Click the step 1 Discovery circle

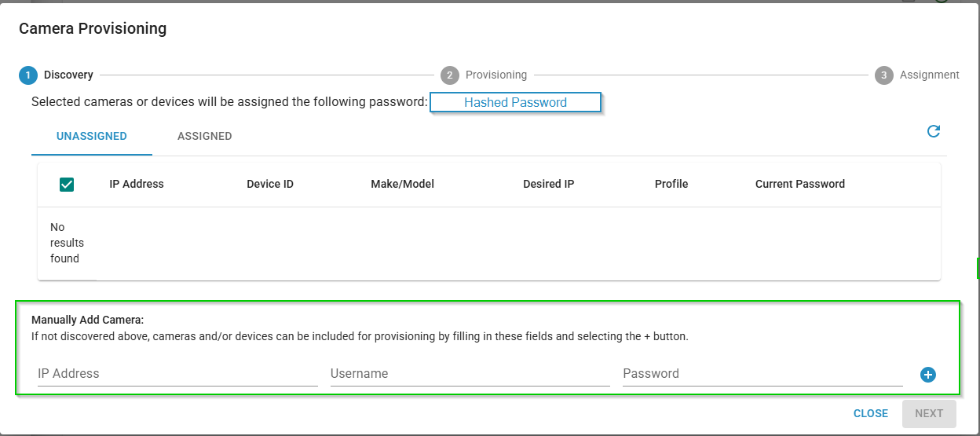(27, 75)
